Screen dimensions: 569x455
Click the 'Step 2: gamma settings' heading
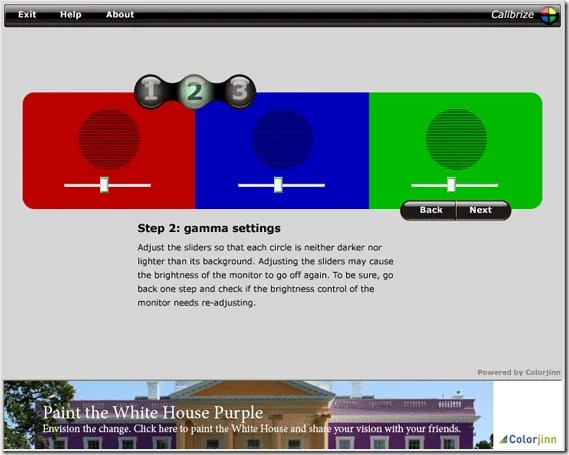[209, 228]
